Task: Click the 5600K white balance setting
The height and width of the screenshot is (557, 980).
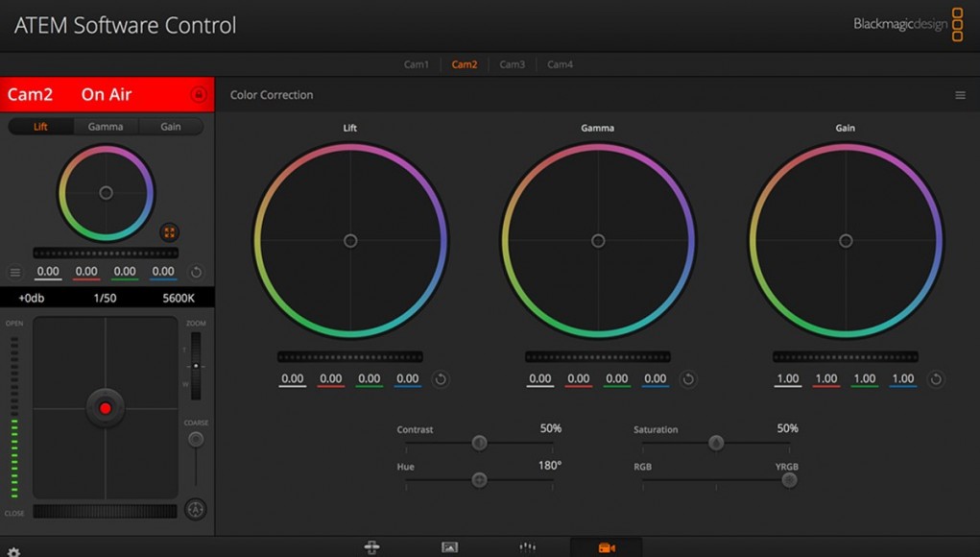Action: click(179, 299)
